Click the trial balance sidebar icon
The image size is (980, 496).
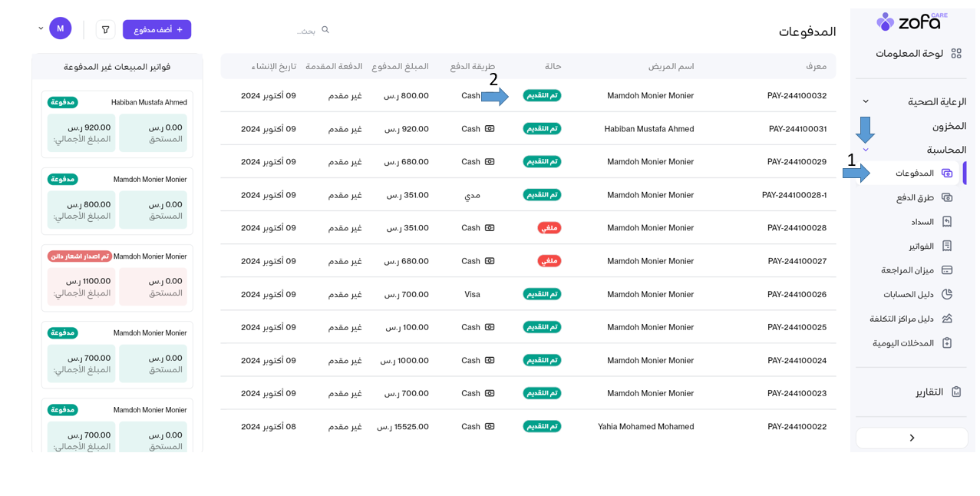point(946,270)
